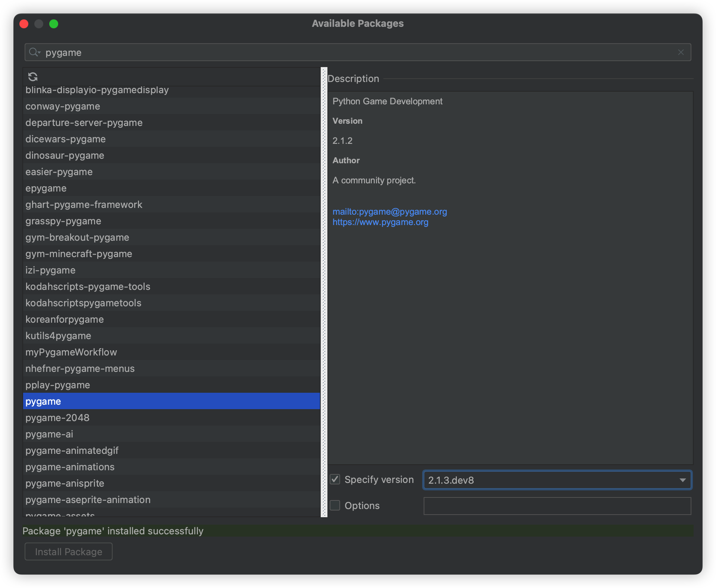Select pygame-animatedgif package
The width and height of the screenshot is (716, 588).
172,451
